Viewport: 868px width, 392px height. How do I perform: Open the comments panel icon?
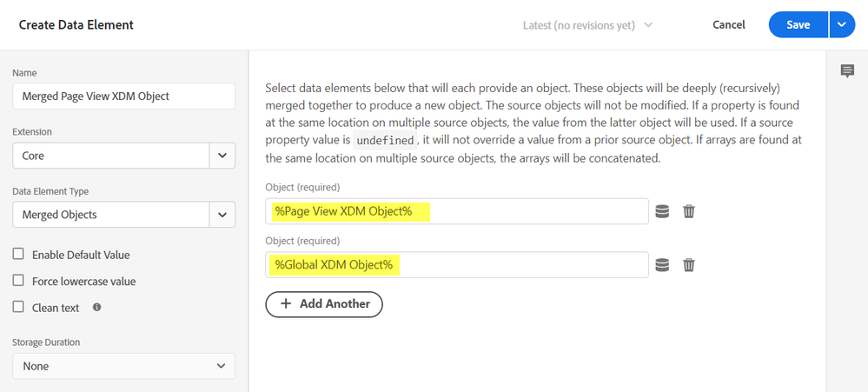pos(847,71)
